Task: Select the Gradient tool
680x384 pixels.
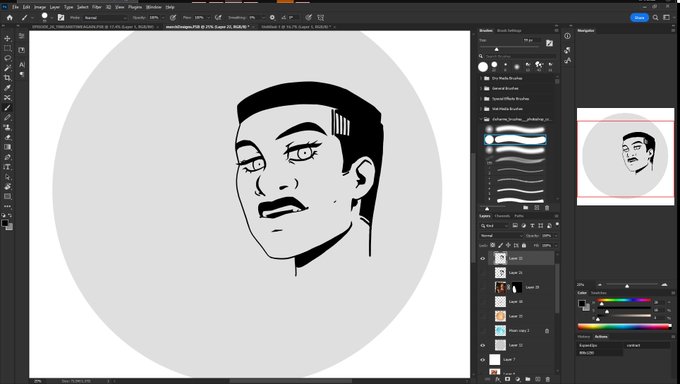Action: click(7, 147)
